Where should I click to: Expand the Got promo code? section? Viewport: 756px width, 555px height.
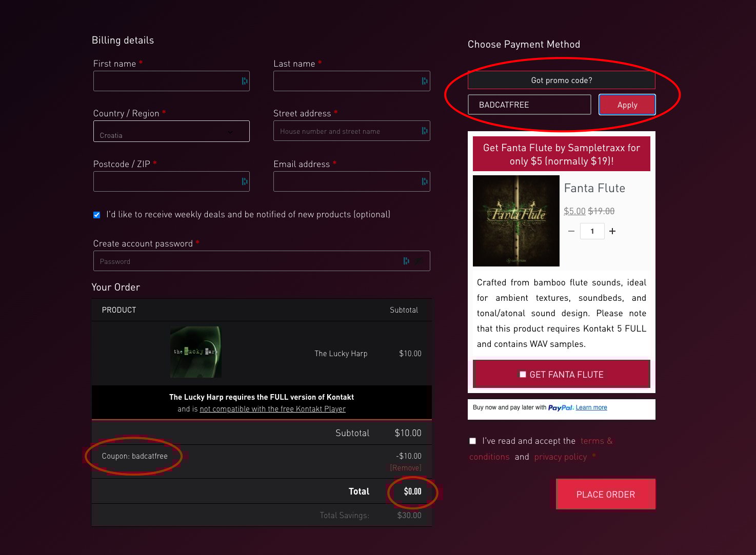[562, 80]
